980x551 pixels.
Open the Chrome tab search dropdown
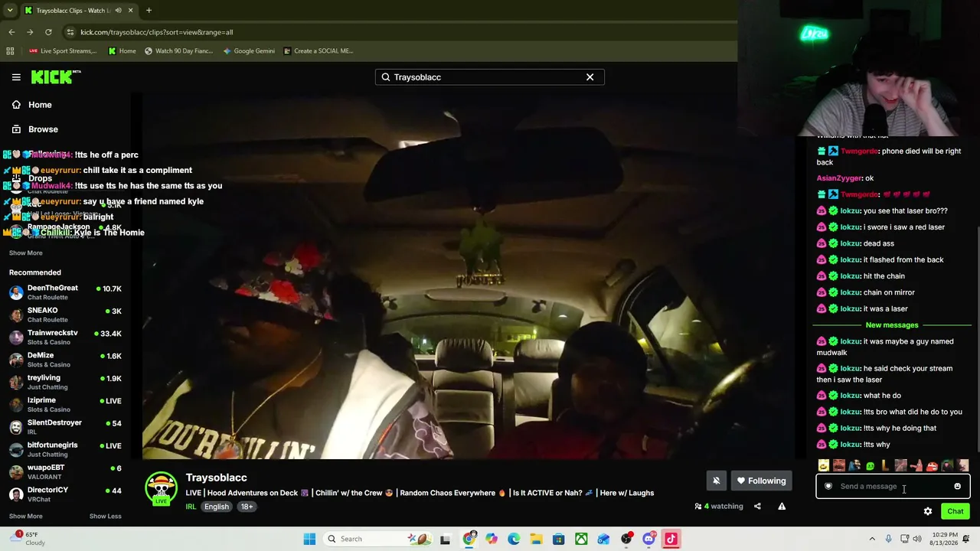coord(10,10)
